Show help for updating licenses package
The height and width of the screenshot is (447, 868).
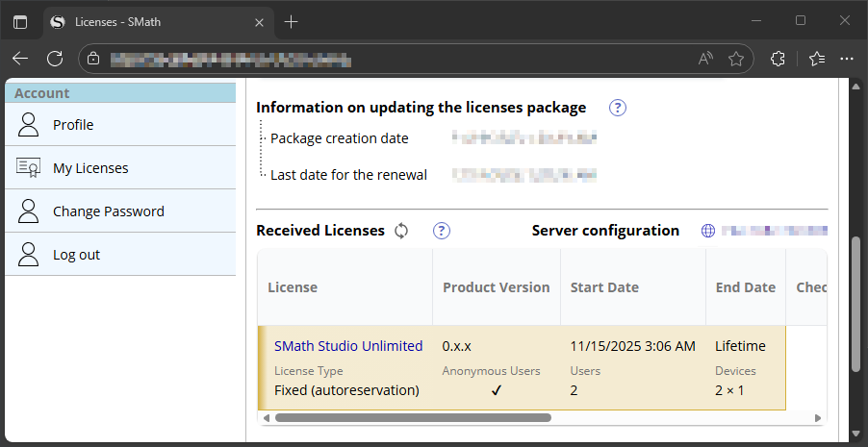pyautogui.click(x=618, y=108)
